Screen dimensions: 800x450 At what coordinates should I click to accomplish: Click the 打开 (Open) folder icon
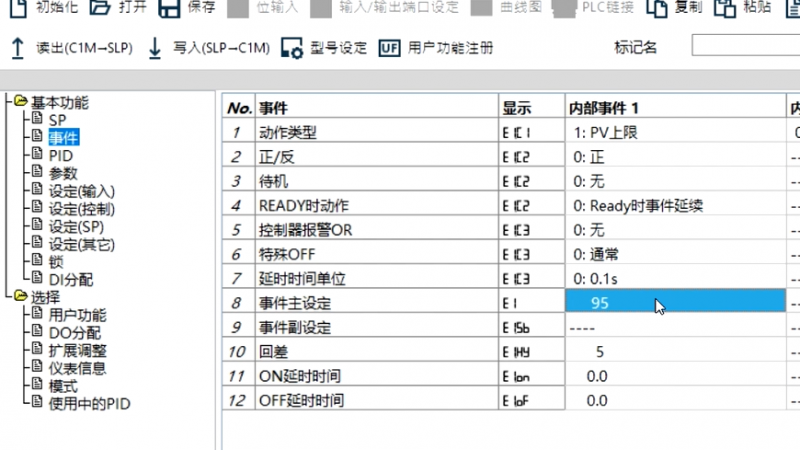99,8
